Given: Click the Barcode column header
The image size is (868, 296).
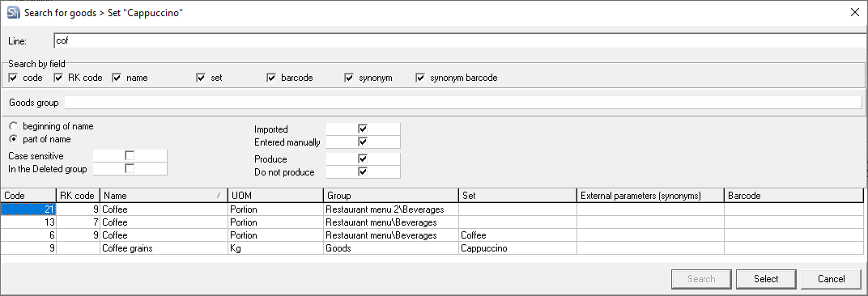Looking at the screenshot, I should [x=794, y=196].
